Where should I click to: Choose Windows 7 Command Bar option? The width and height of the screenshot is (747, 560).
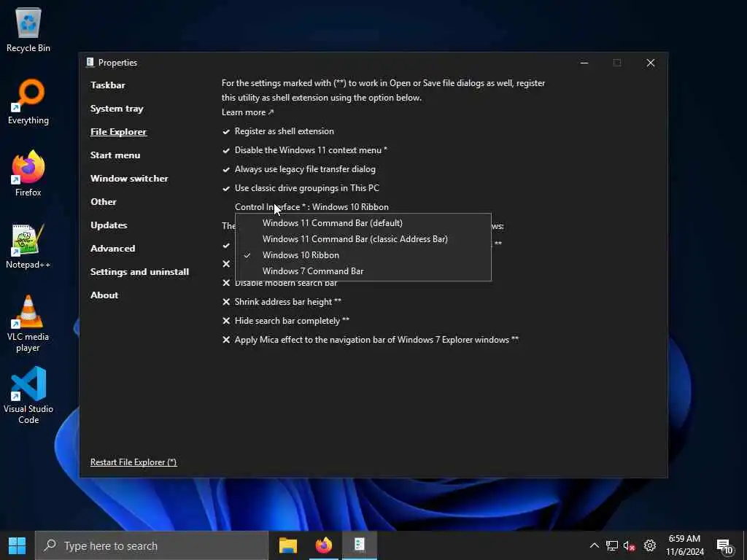point(363,271)
